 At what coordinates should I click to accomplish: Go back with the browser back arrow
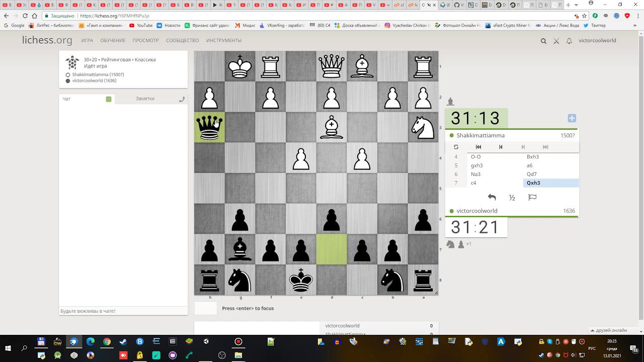pos(7,16)
